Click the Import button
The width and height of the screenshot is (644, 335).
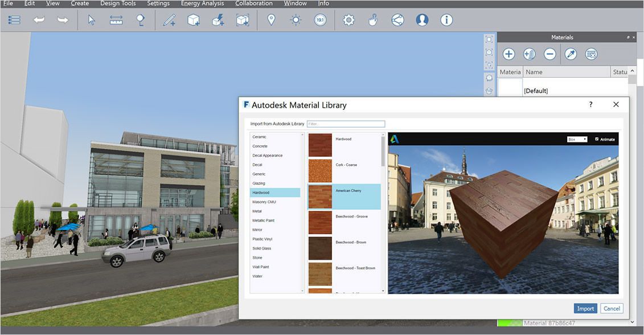coord(585,308)
